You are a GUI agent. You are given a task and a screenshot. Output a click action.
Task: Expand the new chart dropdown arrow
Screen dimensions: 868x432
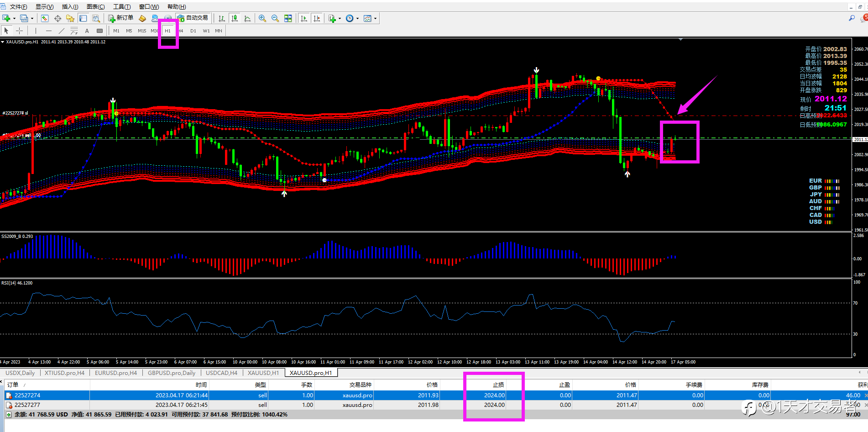(14, 19)
